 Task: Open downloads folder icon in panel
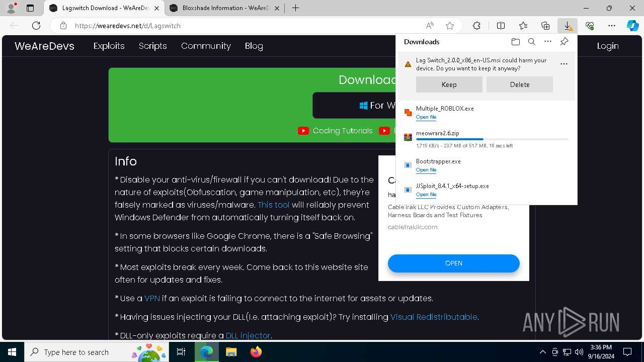pyautogui.click(x=515, y=42)
